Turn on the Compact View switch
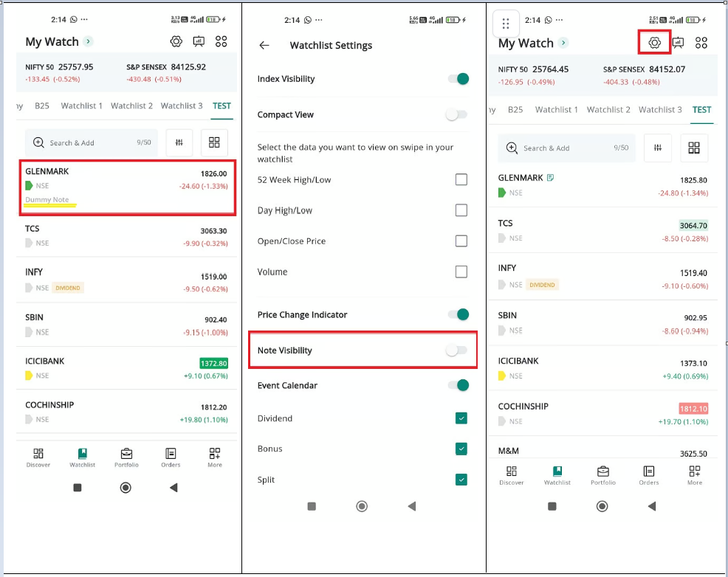728x577 pixels. coord(457,114)
